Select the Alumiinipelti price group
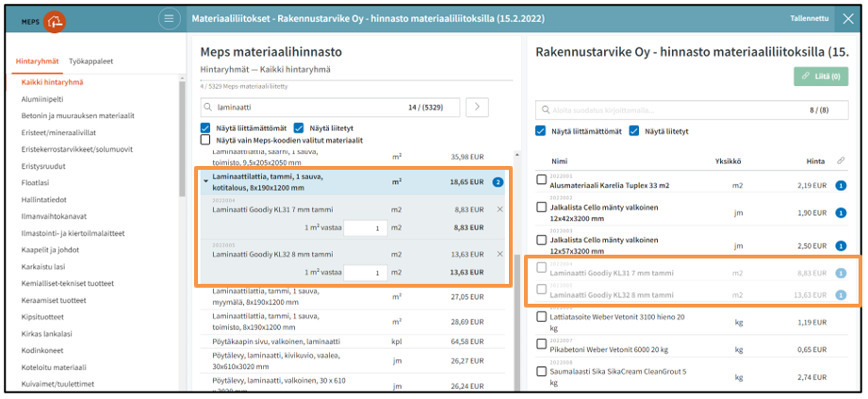 pyautogui.click(x=42, y=99)
